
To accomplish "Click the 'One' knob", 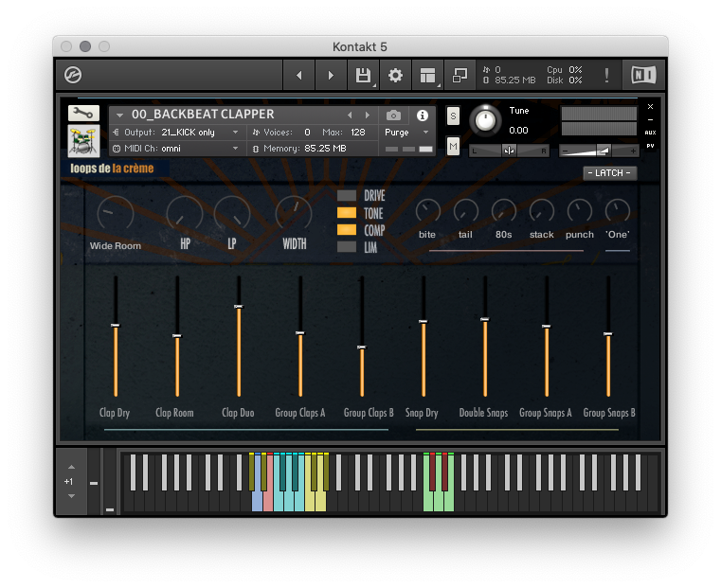I will [618, 211].
